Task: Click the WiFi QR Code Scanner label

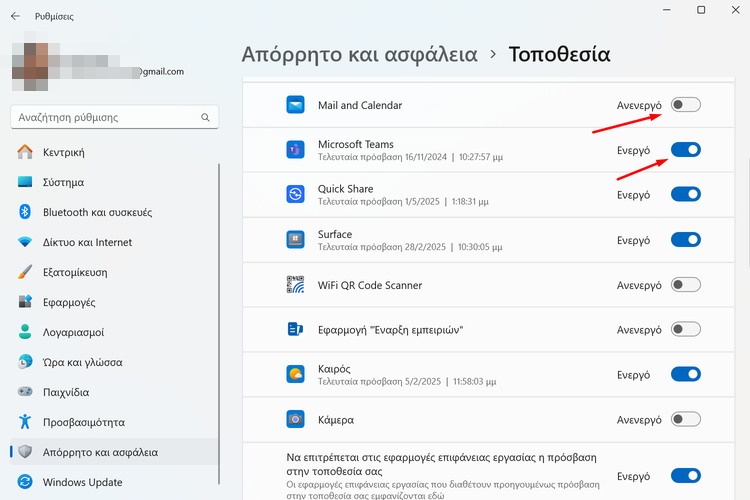Action: coord(370,285)
